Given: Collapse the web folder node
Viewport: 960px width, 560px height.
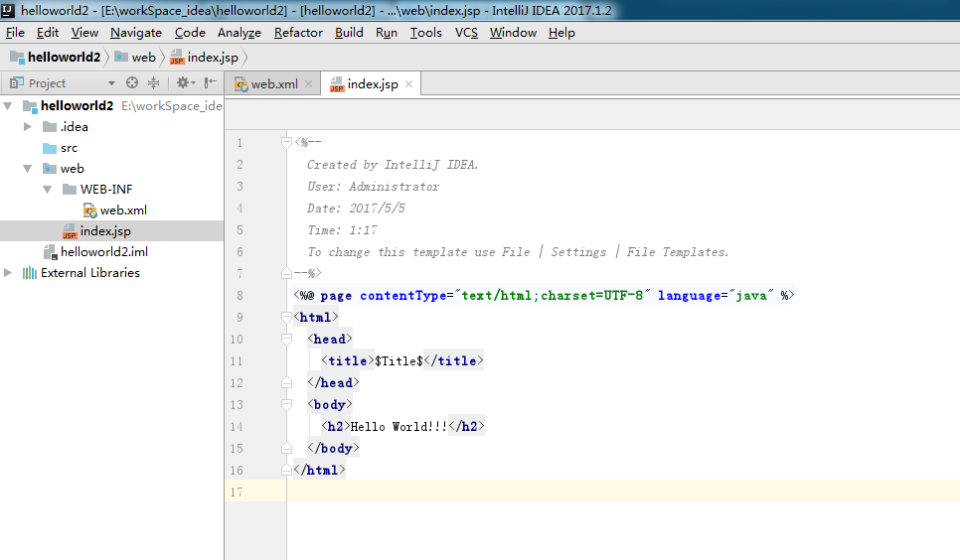Looking at the screenshot, I should [x=27, y=169].
